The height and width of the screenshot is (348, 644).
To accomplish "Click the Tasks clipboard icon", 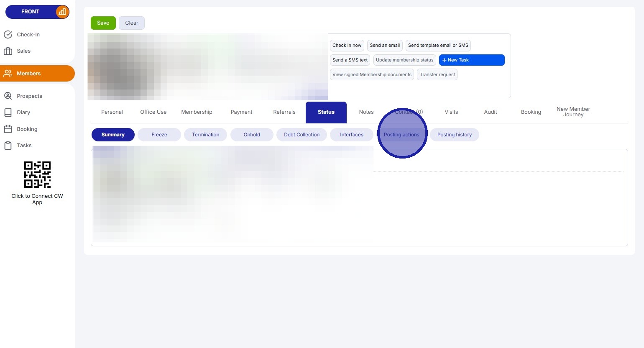I will tap(8, 146).
